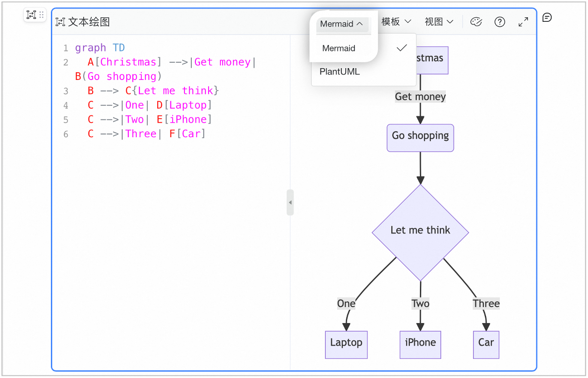Click the iPhone diagram node
Image resolution: width=588 pixels, height=378 pixels.
(x=420, y=345)
